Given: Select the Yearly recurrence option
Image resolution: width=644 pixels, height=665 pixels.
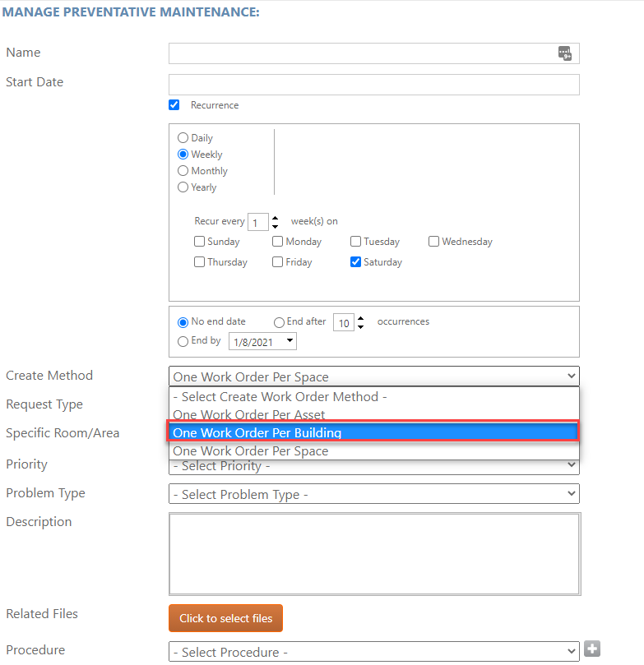Looking at the screenshot, I should (x=183, y=187).
